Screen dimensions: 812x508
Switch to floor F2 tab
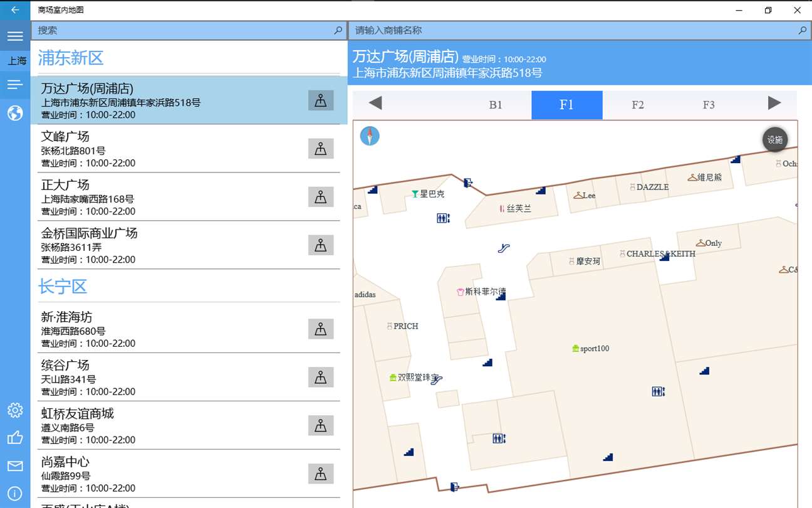(x=638, y=105)
